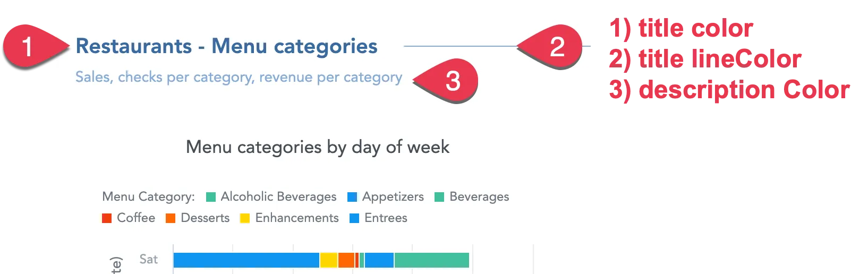Select the 'Menu categories by day of week' chart title
This screenshot has width=868, height=274.
coord(318,147)
